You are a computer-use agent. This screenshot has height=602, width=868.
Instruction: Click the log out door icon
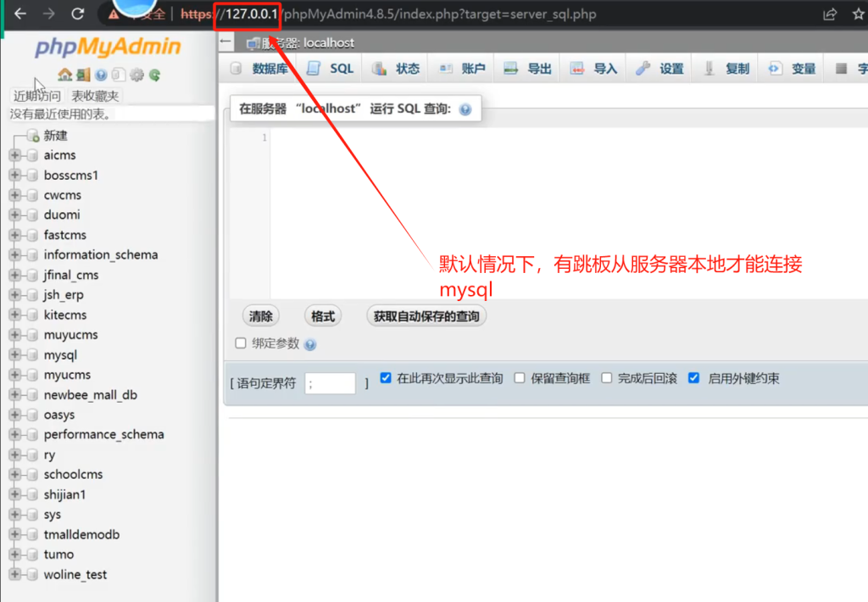84,75
